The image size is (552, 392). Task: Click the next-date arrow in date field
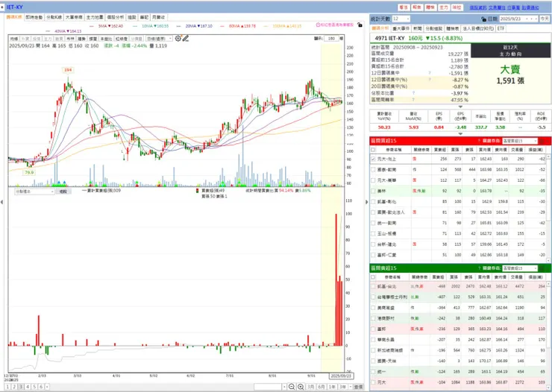536,19
